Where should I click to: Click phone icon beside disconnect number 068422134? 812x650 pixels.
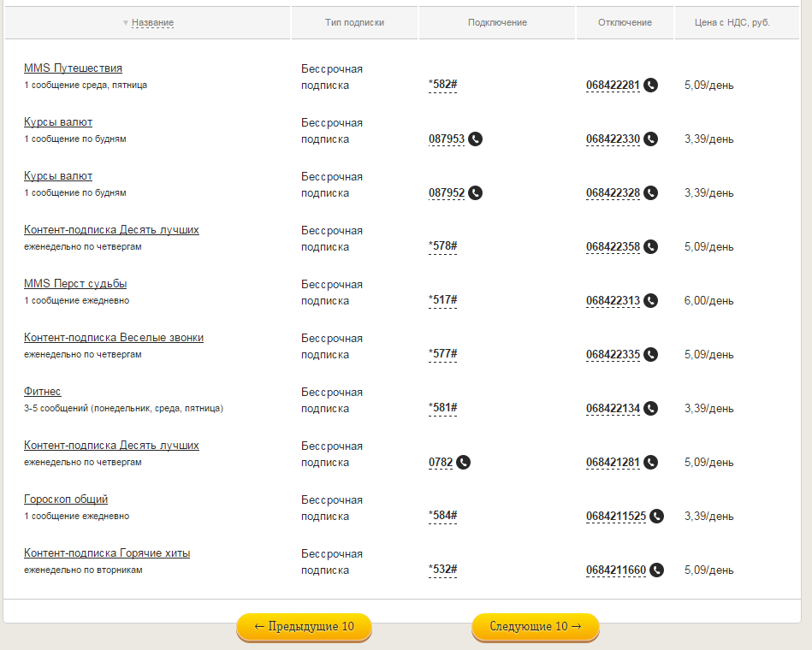click(x=650, y=408)
